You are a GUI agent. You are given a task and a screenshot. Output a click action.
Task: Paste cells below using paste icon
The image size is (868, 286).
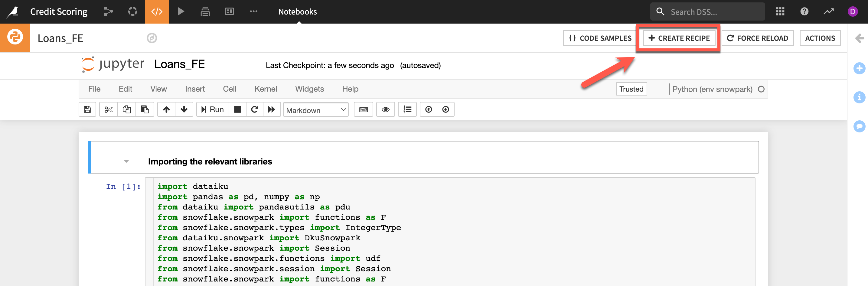(145, 109)
